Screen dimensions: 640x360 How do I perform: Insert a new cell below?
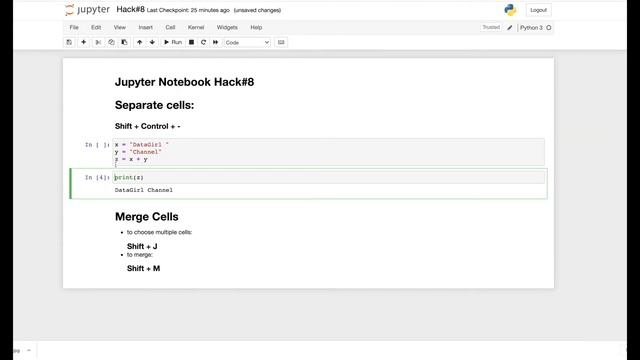(83, 42)
